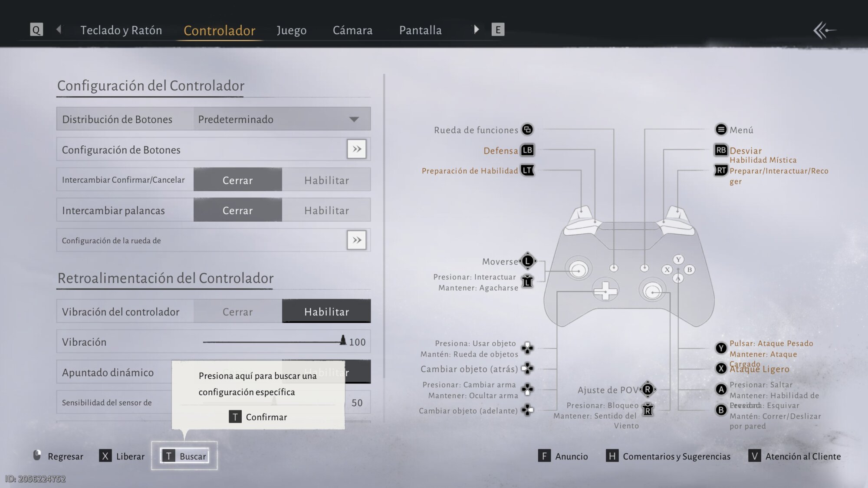The image size is (868, 488).
Task: Open the Cámara tab
Action: point(352,30)
